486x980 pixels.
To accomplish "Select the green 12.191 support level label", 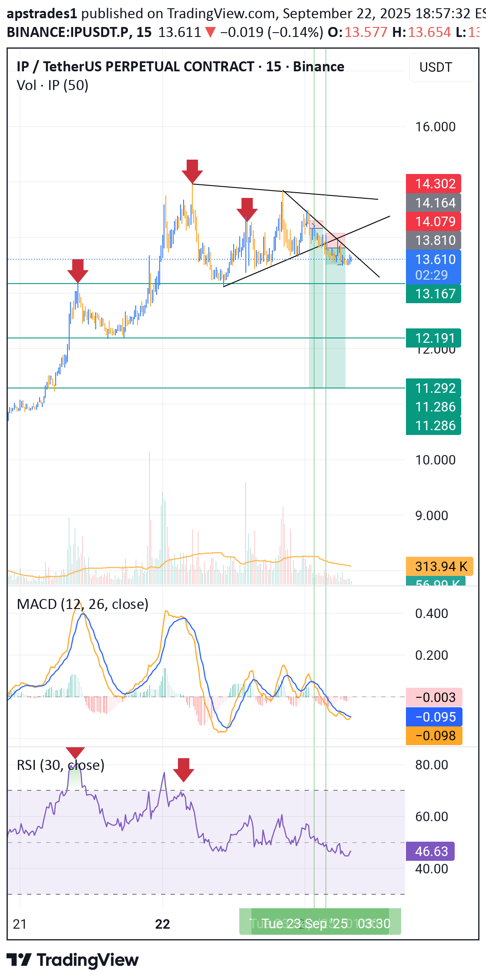I will tap(433, 338).
